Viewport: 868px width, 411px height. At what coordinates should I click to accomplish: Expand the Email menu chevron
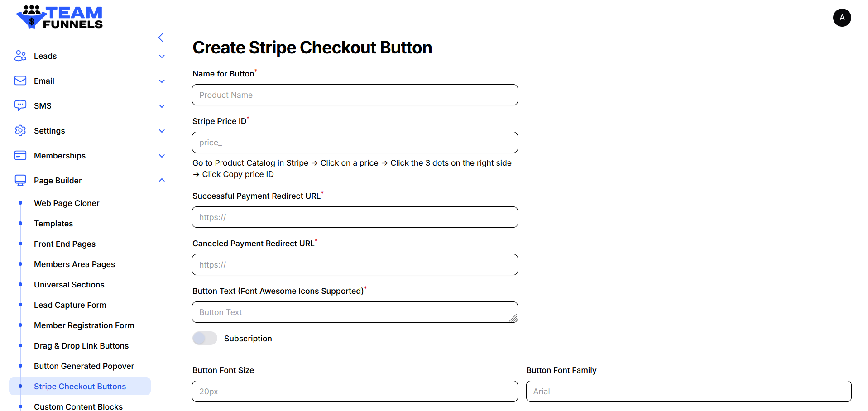pos(162,81)
